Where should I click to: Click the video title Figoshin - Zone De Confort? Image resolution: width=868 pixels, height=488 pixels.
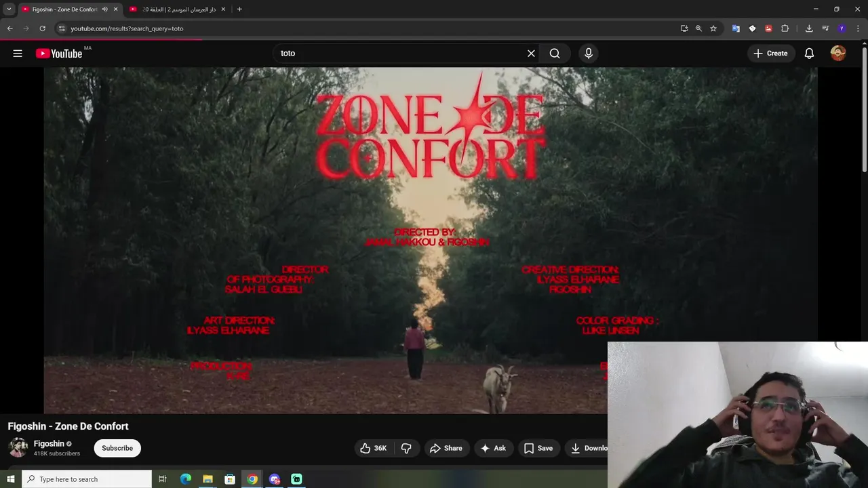68,426
